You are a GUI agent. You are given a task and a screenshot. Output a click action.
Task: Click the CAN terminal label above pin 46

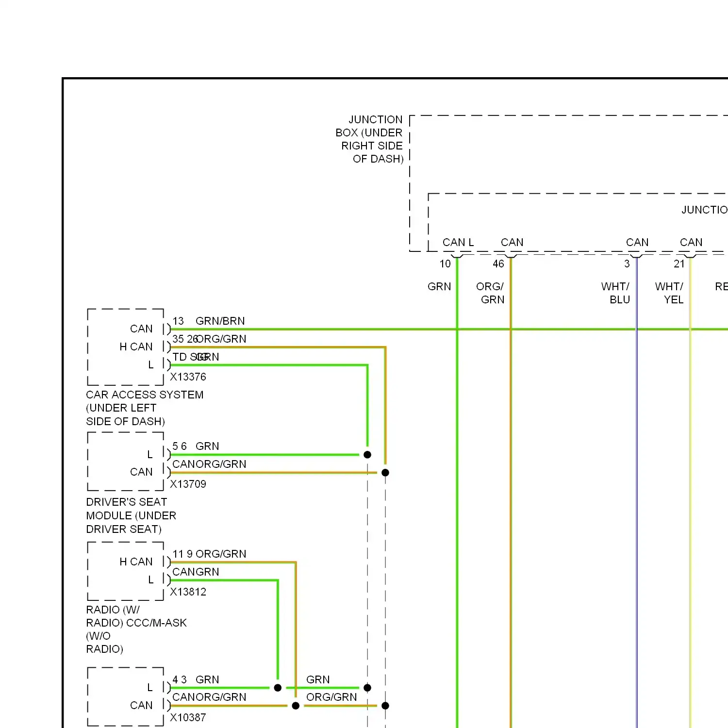coord(512,242)
